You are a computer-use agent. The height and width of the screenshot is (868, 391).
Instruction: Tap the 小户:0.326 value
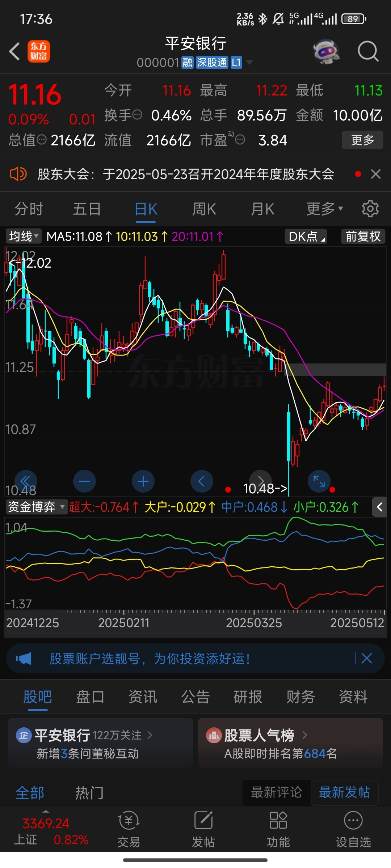[325, 507]
